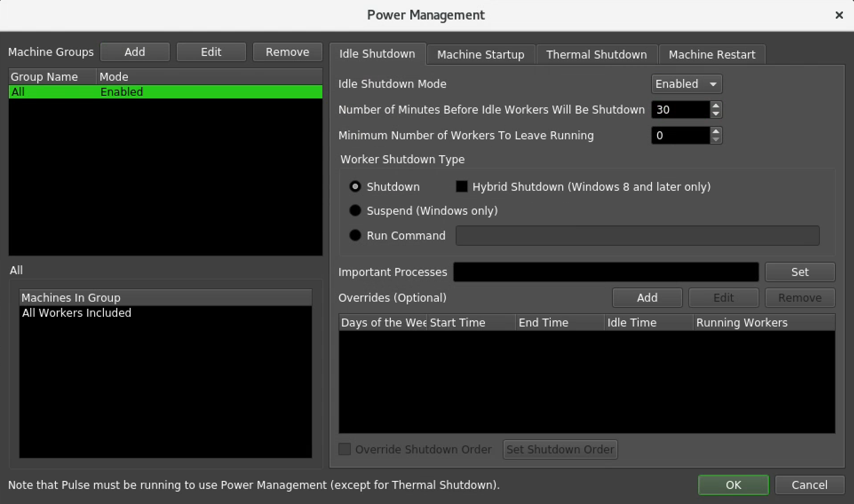The height and width of the screenshot is (504, 854).
Task: Open the Thermal Shutdown tab
Action: [x=596, y=54]
